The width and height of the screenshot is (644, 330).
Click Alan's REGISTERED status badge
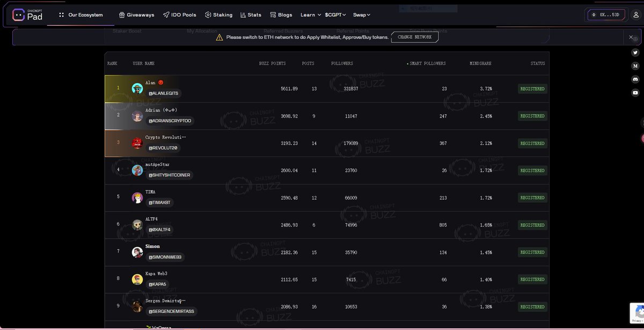coord(532,89)
